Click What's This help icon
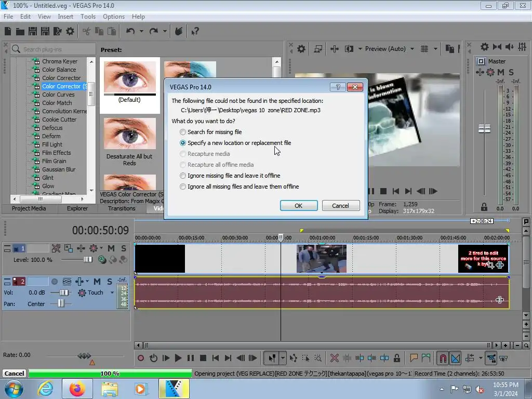Image resolution: width=532 pixels, height=399 pixels. point(195,32)
